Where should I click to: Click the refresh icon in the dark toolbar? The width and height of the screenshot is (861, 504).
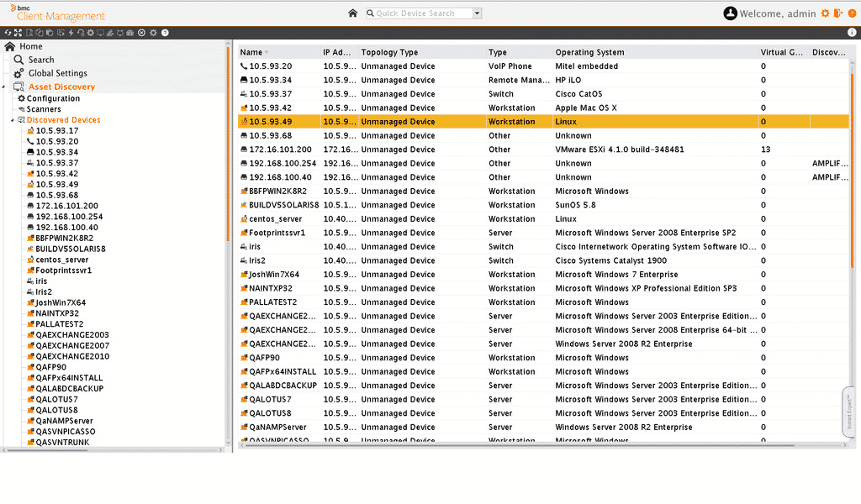[x=8, y=33]
